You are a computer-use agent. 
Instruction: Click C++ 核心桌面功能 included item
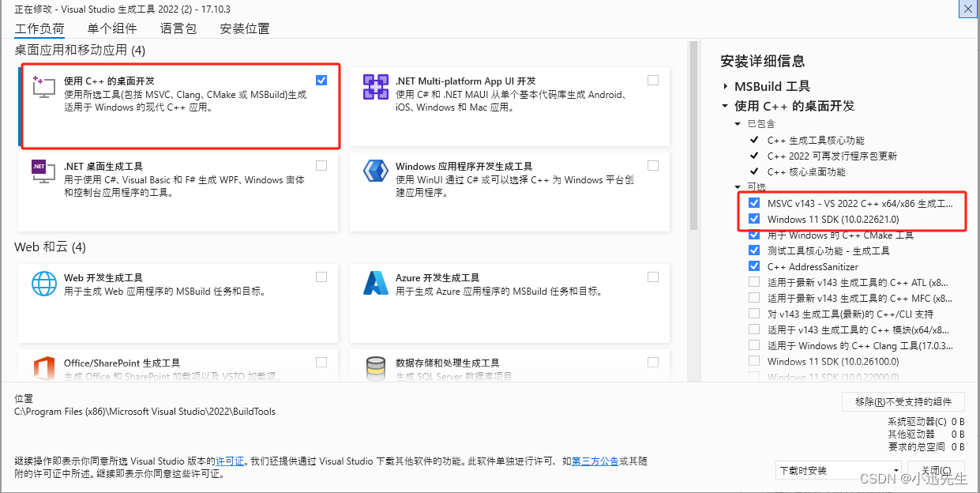click(x=806, y=171)
